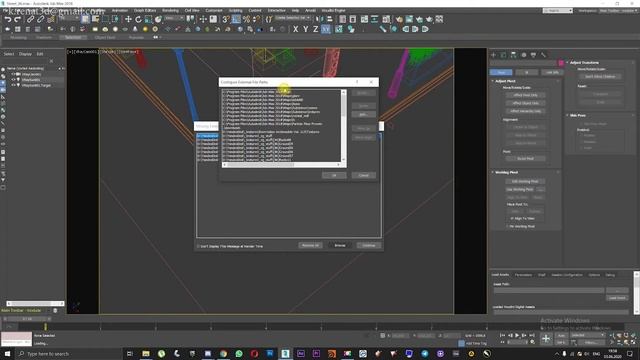Toggle the Angle Snap icon
640x360 pixels.
[236, 19]
